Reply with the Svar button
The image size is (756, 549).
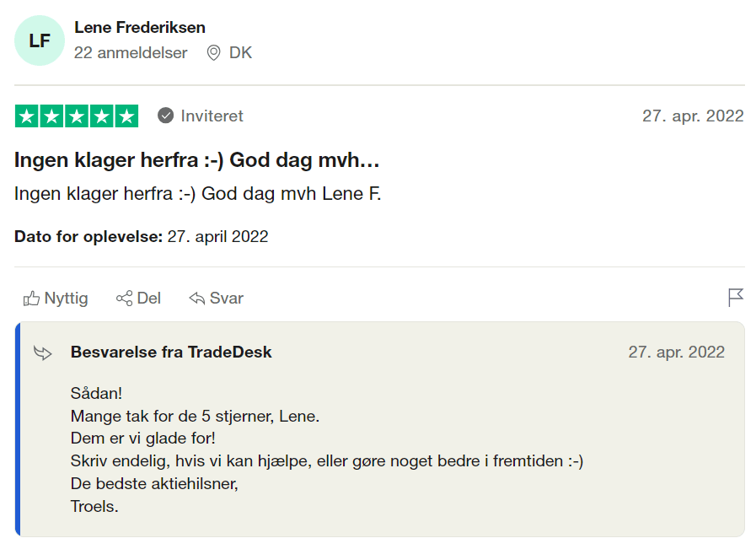pos(216,299)
